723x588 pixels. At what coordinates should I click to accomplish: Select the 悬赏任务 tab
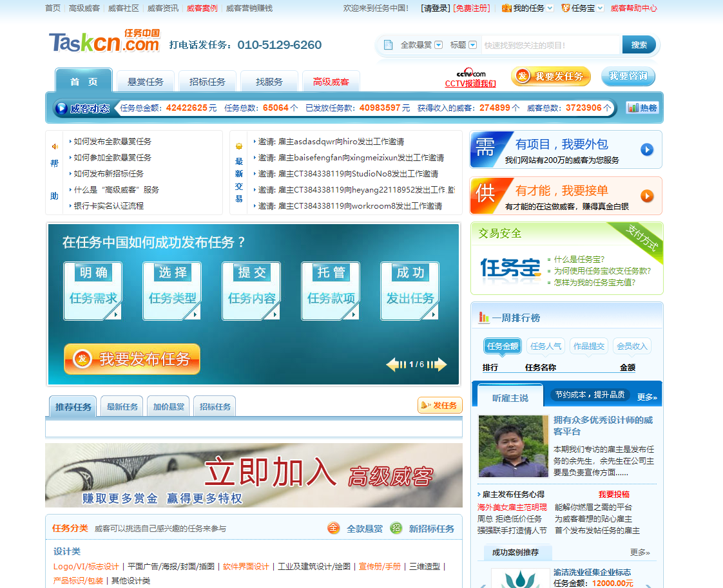point(145,82)
